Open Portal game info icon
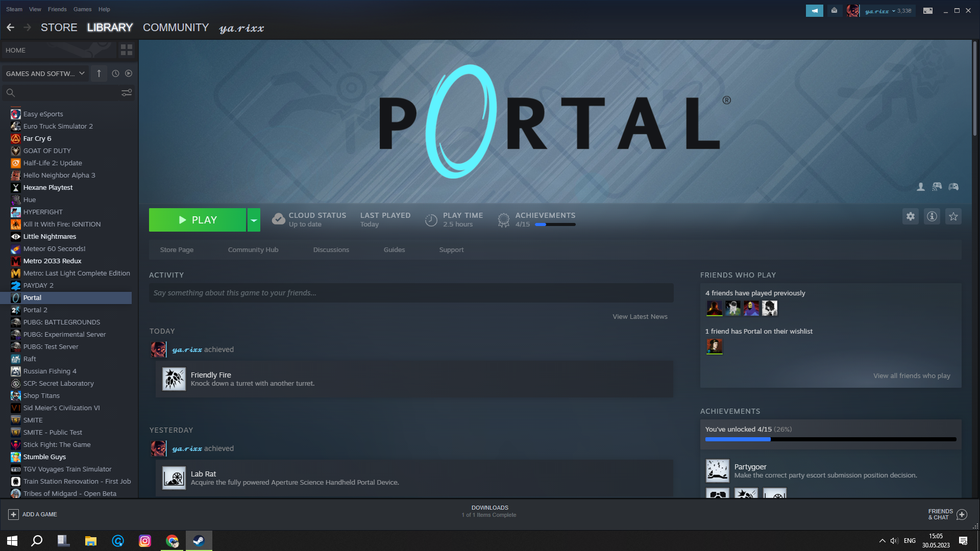This screenshot has width=980, height=551. (932, 216)
